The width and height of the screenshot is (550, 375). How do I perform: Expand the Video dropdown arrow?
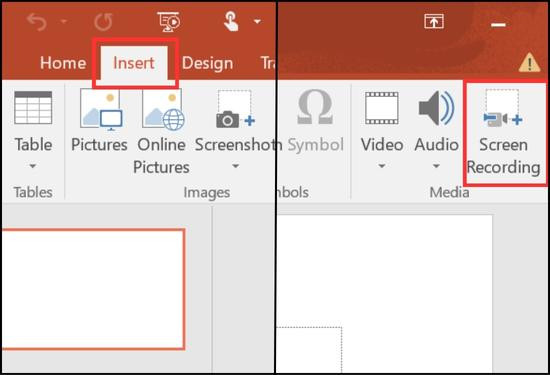(382, 166)
